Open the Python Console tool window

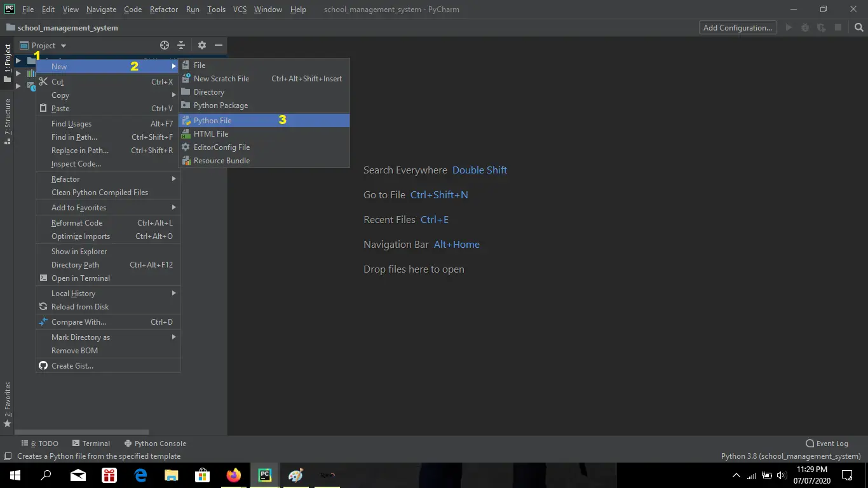point(155,444)
